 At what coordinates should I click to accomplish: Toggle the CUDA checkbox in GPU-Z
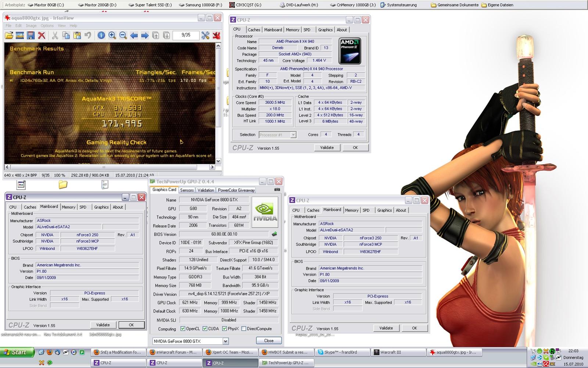[205, 329]
